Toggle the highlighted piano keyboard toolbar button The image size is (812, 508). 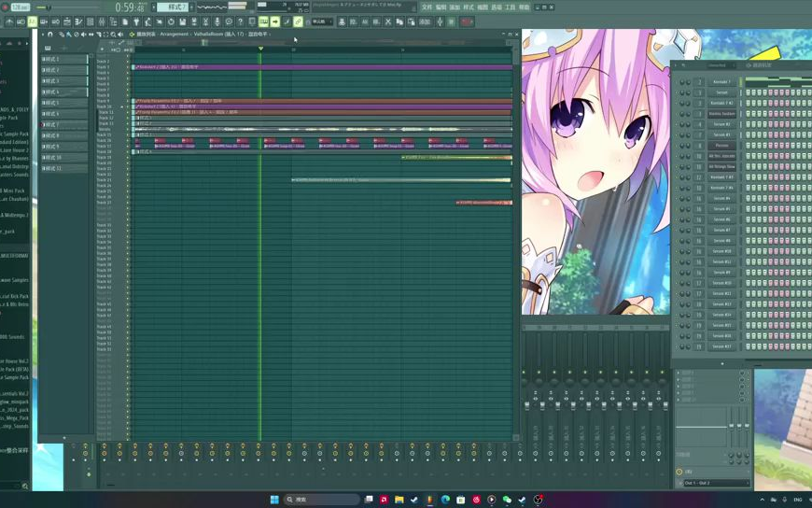coord(263,21)
